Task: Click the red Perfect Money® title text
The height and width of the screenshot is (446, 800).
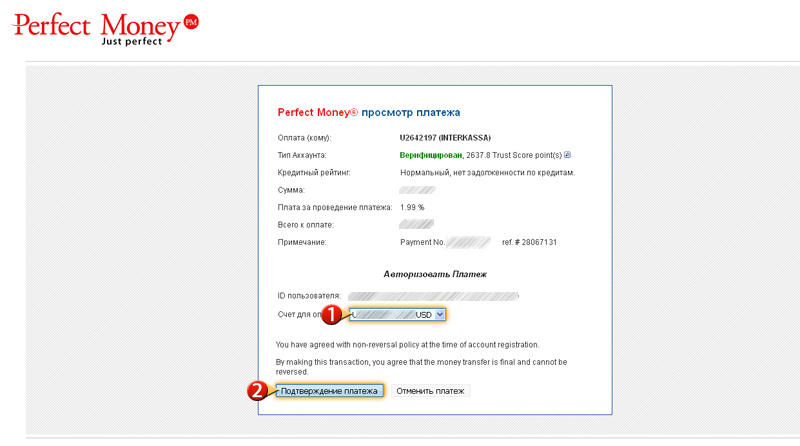Action: pyautogui.click(x=318, y=113)
